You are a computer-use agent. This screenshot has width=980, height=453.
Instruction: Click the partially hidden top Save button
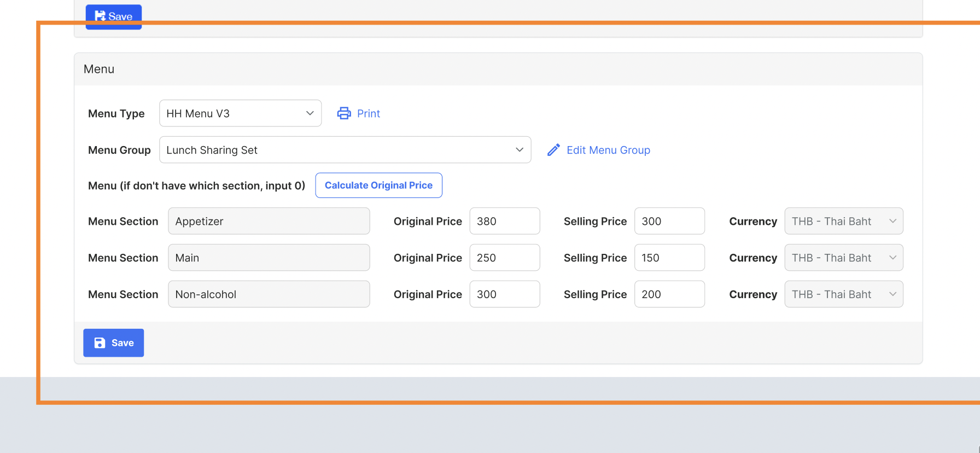point(114,16)
